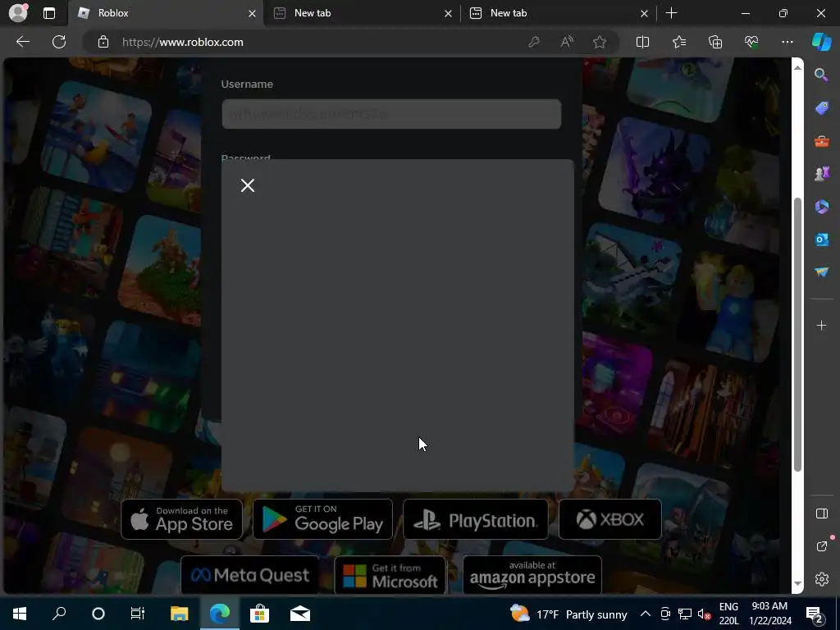Open sidebar Search icon
Viewport: 840px width, 630px height.
coord(821,75)
